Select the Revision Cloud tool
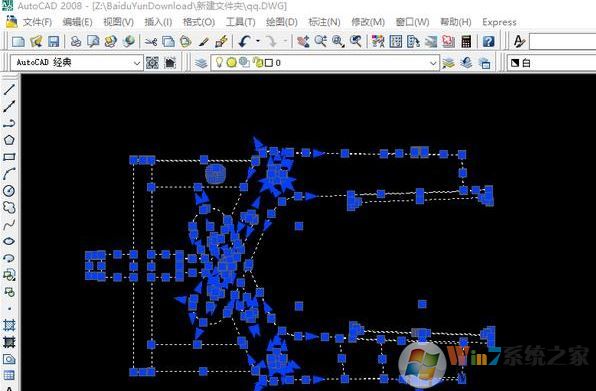 click(x=9, y=207)
